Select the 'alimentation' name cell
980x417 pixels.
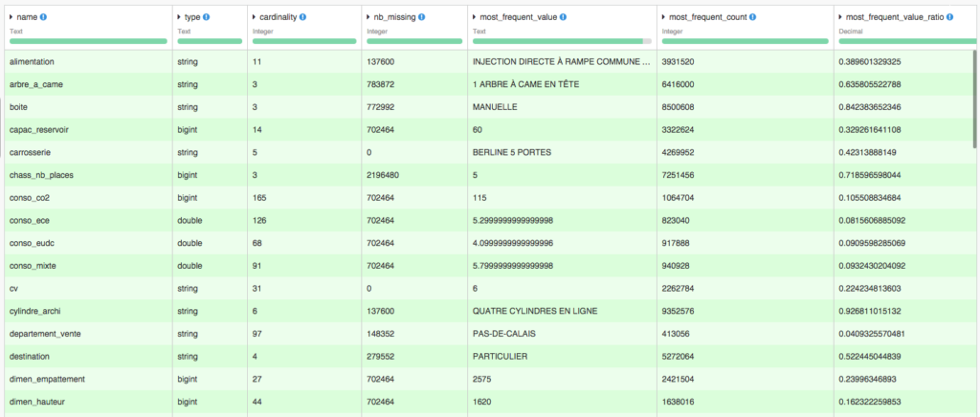(x=34, y=61)
